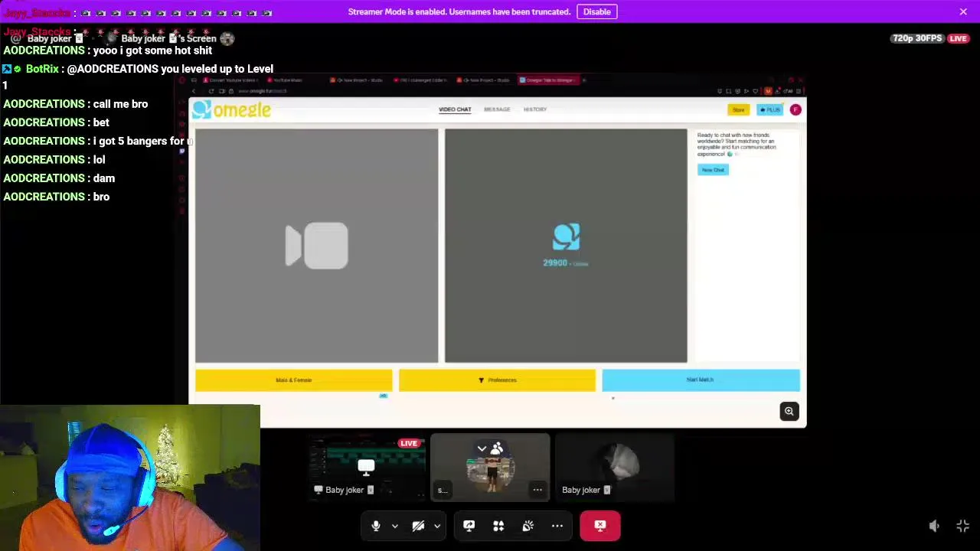Screen dimensions: 980x551
Task: Click the Male & Female gender button
Action: (x=293, y=380)
